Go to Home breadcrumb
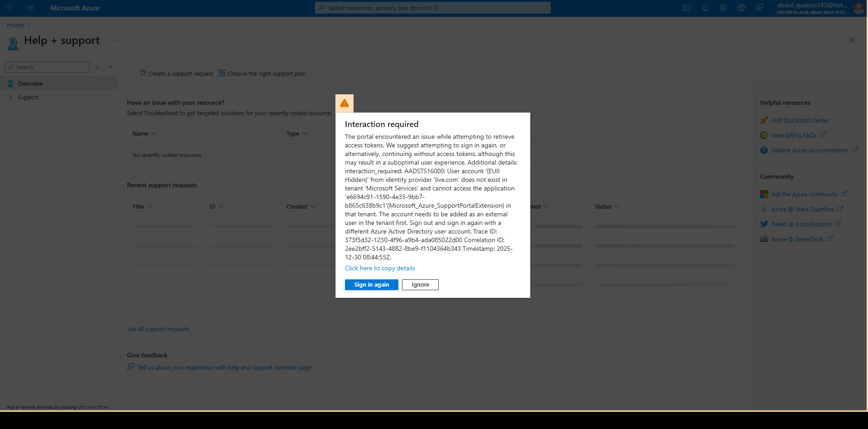Viewport: 868px width, 429px height. 15,25
